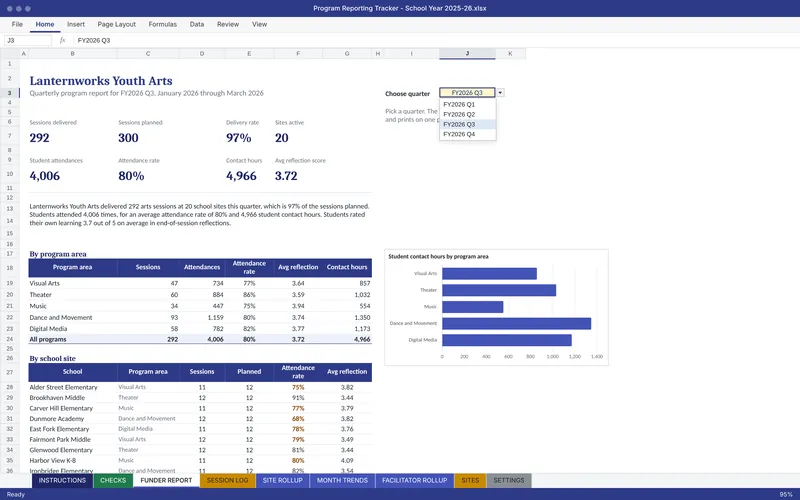
Task: Open the MONTH TRENDS sheet tab
Action: pos(342,481)
